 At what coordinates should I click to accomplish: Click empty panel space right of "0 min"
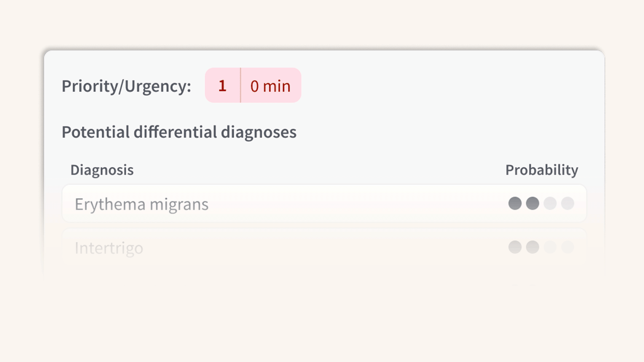(429, 86)
